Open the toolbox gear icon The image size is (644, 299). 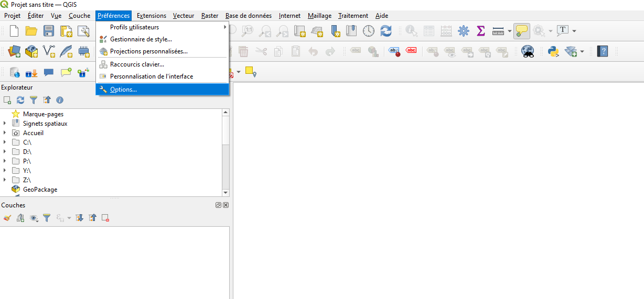tap(463, 31)
